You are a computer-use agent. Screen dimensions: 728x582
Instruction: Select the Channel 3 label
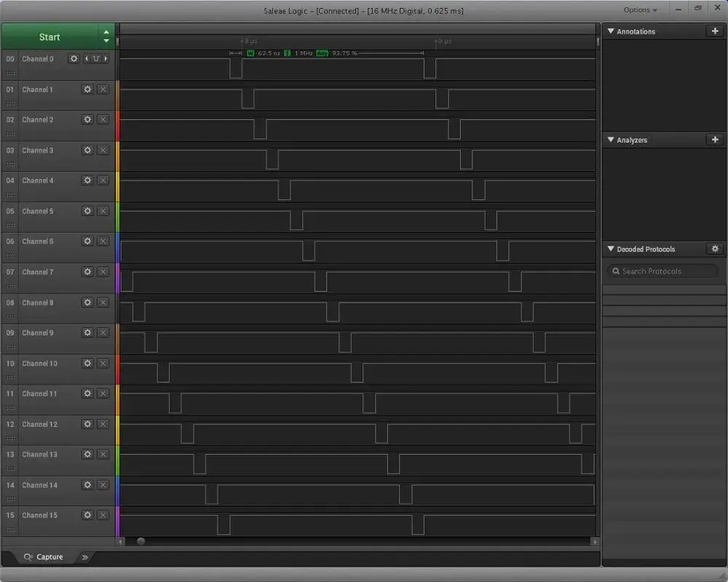[x=38, y=151]
